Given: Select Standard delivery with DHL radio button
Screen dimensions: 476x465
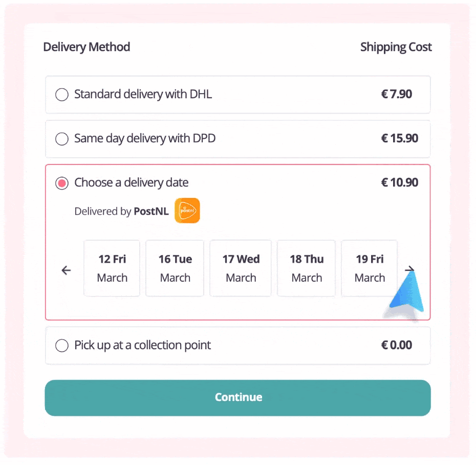Looking at the screenshot, I should 62,95.
